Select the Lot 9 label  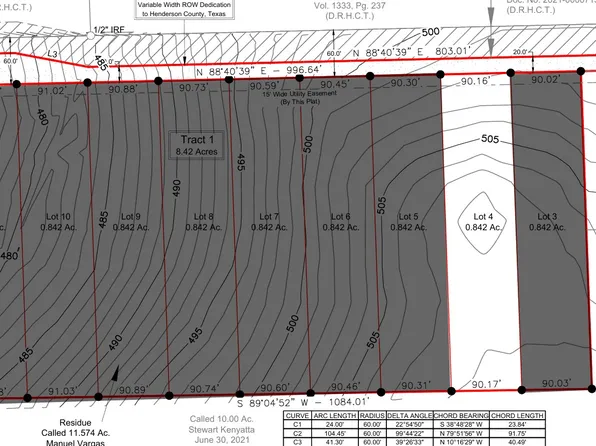pyautogui.click(x=131, y=222)
